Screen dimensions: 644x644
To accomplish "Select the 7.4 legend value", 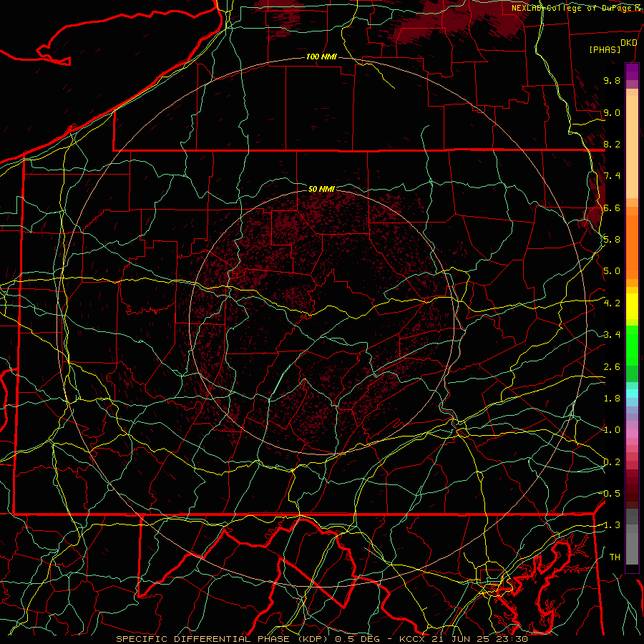I will tap(612, 176).
